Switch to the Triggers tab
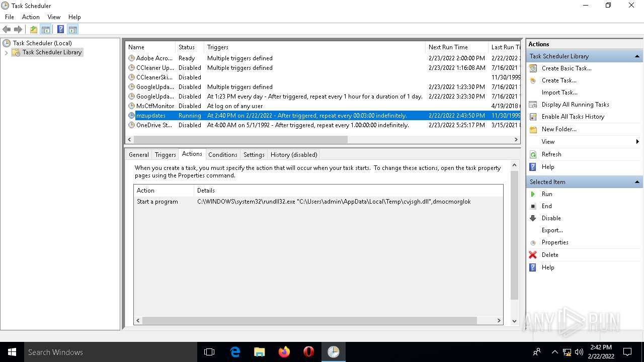644x362 pixels. (x=165, y=155)
